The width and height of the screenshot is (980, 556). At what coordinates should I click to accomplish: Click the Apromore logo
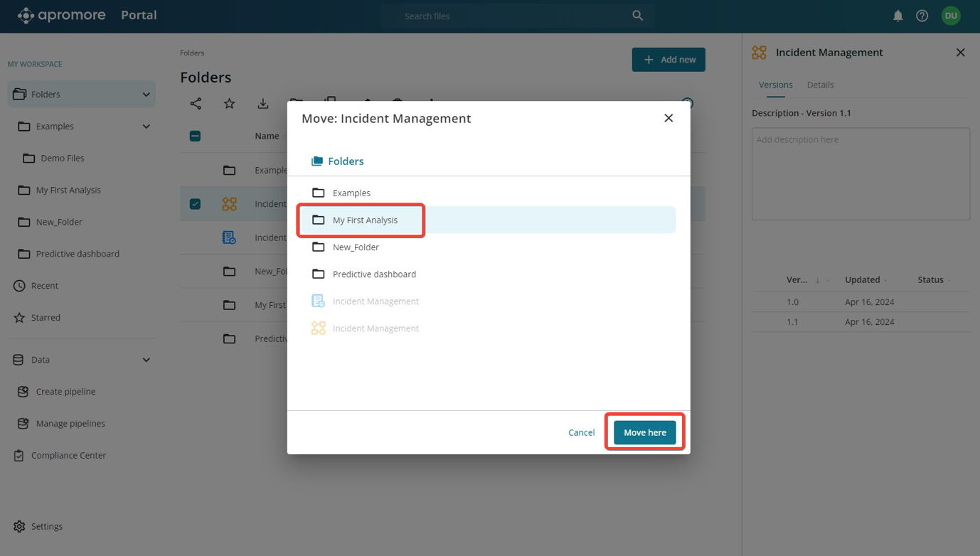(61, 16)
